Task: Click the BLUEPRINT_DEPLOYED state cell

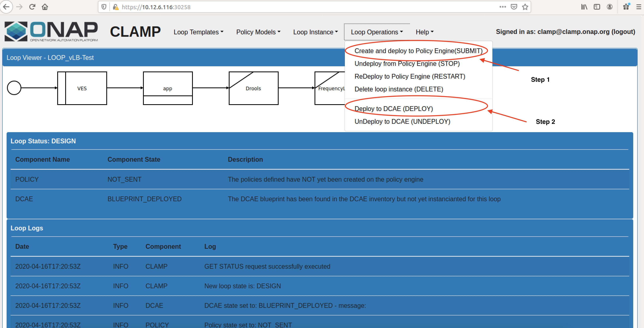Action: click(x=145, y=199)
